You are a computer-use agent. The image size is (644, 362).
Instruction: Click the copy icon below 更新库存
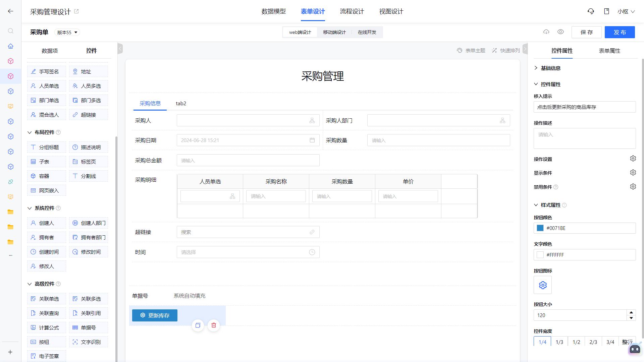click(198, 325)
